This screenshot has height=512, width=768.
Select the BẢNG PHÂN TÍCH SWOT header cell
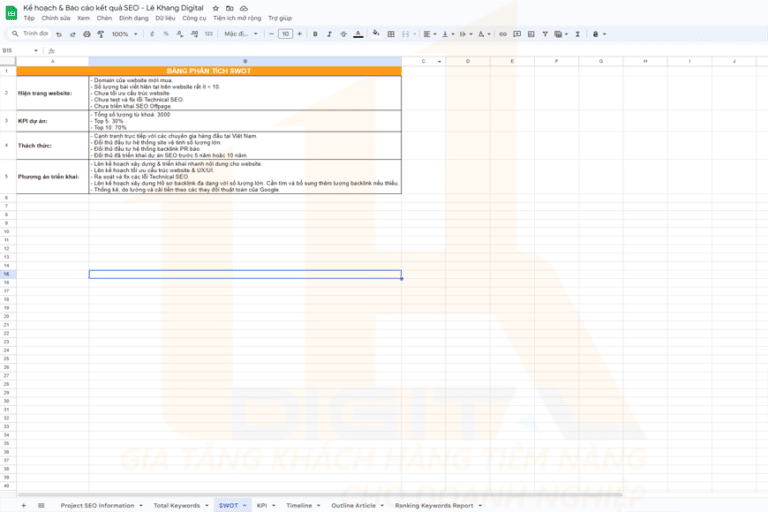click(x=209, y=71)
